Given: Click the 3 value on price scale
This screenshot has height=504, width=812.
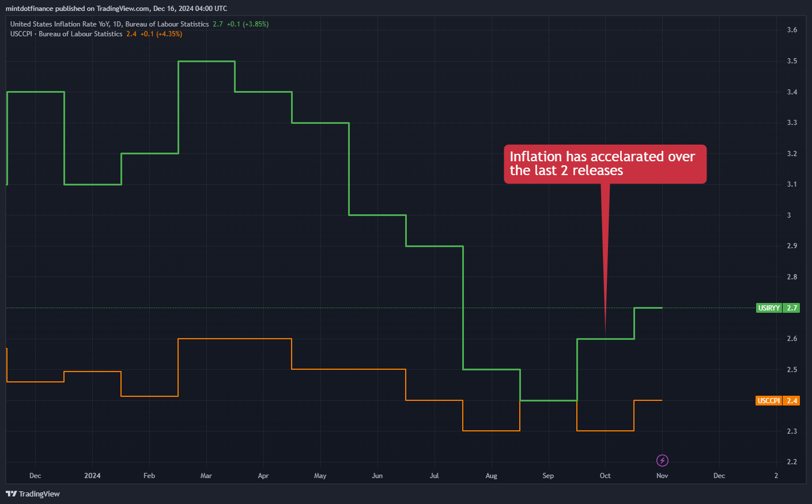Looking at the screenshot, I should click(789, 215).
